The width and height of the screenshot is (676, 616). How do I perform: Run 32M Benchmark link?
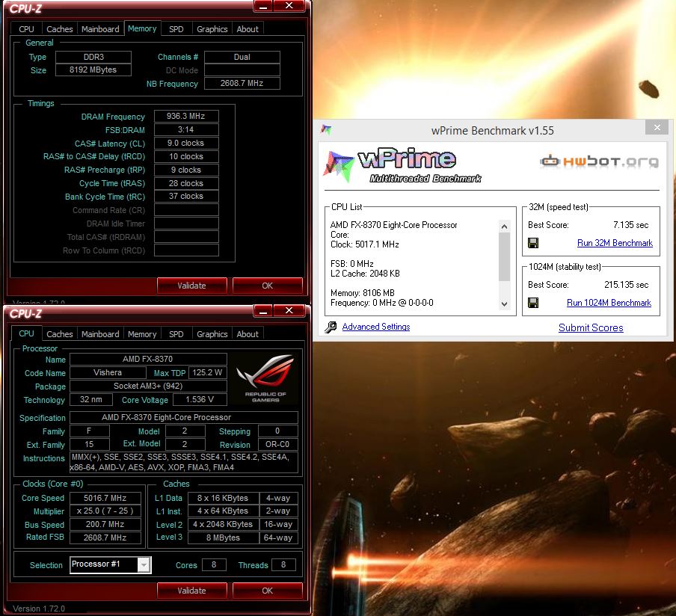coord(615,243)
